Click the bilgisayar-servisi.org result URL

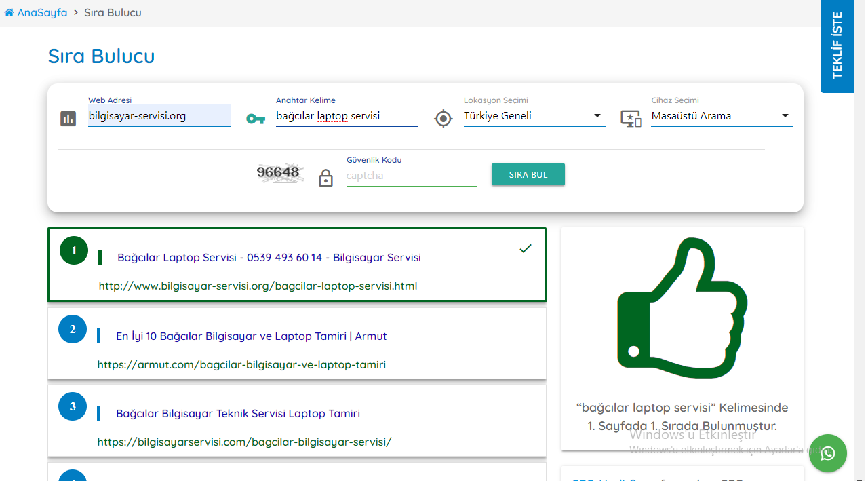tap(258, 286)
